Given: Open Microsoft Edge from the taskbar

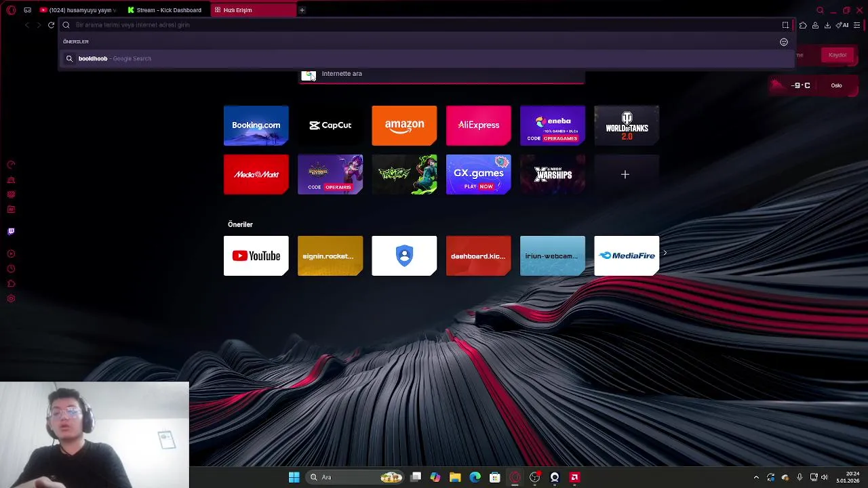Looking at the screenshot, I should pos(475,477).
